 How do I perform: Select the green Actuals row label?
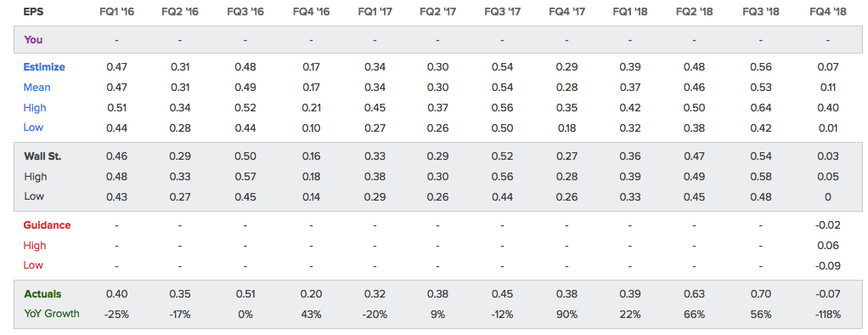pyautogui.click(x=42, y=294)
